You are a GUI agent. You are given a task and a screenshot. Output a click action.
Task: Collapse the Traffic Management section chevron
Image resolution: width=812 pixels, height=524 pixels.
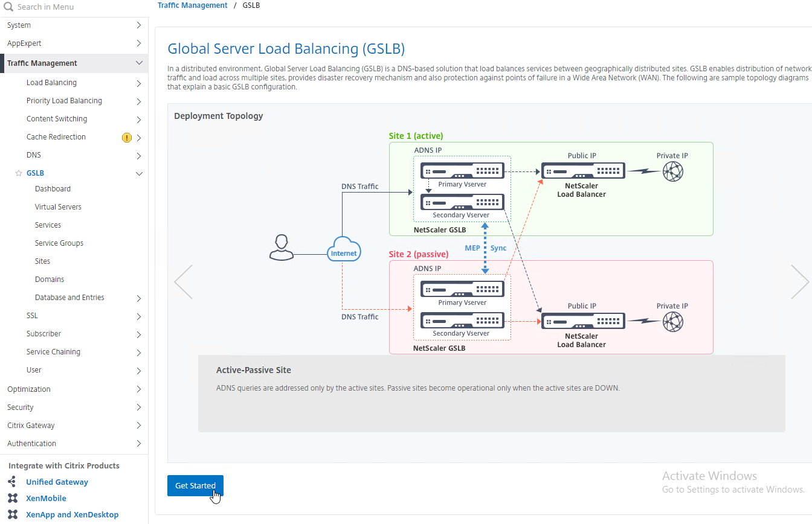click(139, 63)
